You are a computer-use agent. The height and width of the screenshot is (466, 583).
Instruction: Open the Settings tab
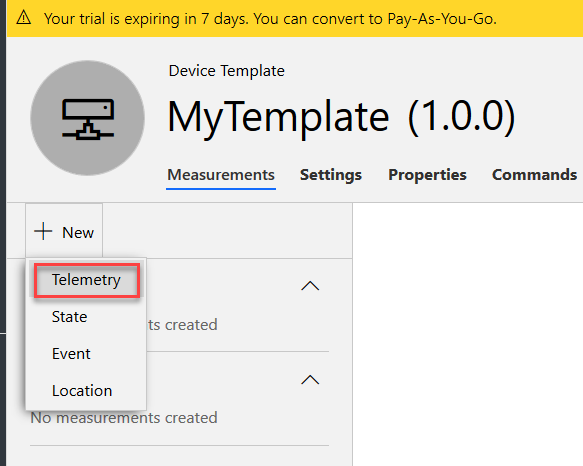331,175
